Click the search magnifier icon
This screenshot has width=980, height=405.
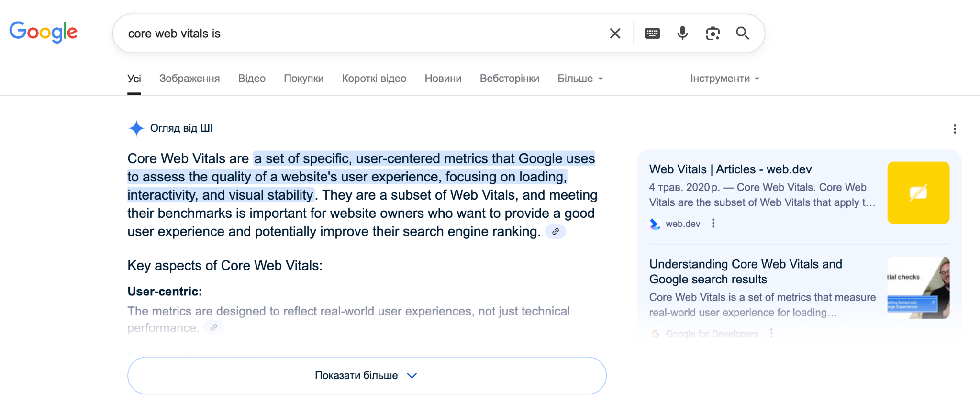pyautogui.click(x=742, y=33)
